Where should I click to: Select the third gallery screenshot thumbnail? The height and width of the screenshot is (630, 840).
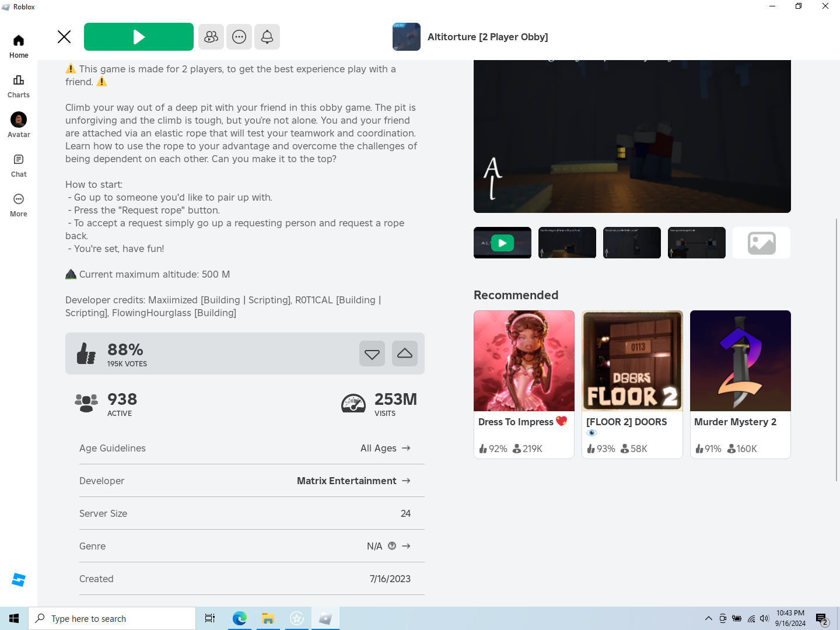pos(632,243)
